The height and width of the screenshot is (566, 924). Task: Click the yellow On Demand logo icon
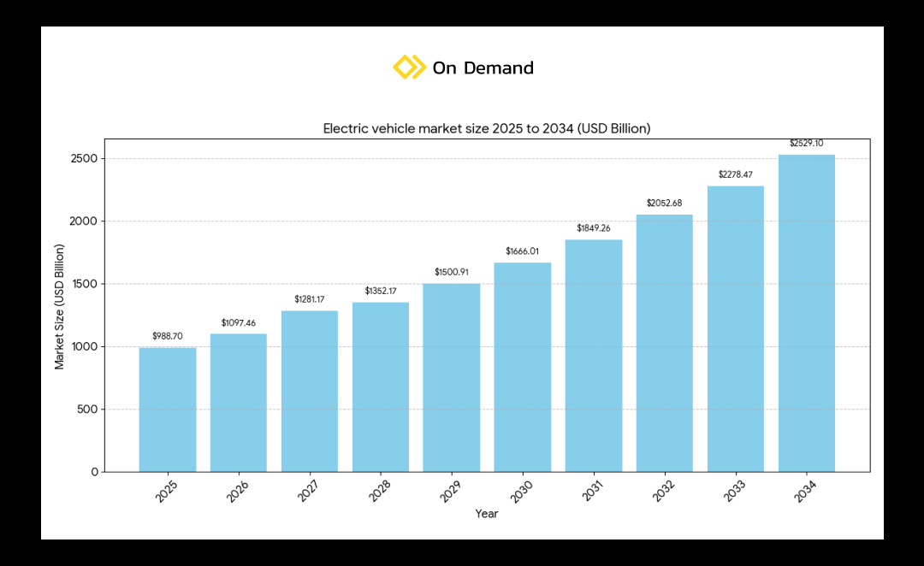[x=409, y=68]
